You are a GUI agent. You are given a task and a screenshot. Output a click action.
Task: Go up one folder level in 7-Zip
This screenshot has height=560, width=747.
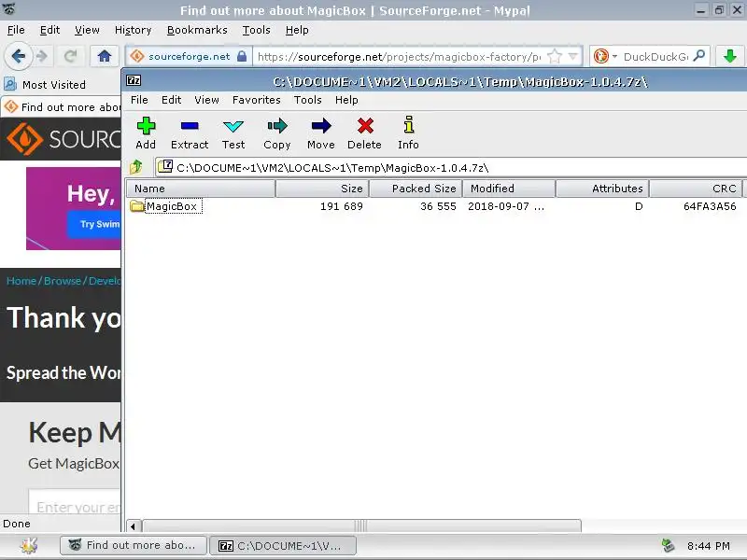(136, 167)
